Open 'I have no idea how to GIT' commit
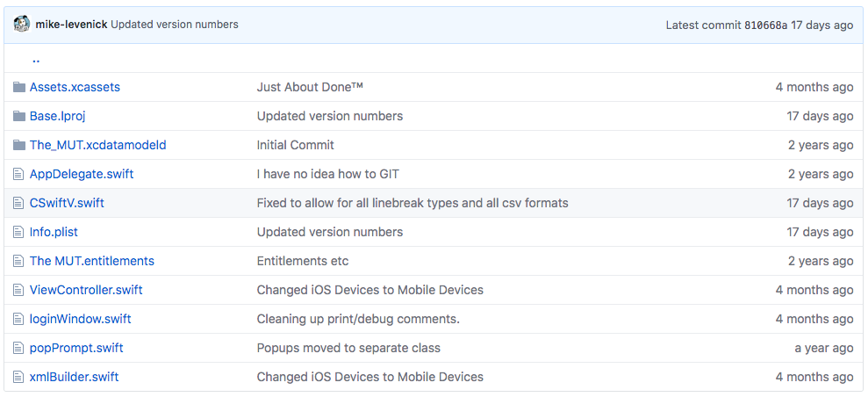 tap(327, 174)
